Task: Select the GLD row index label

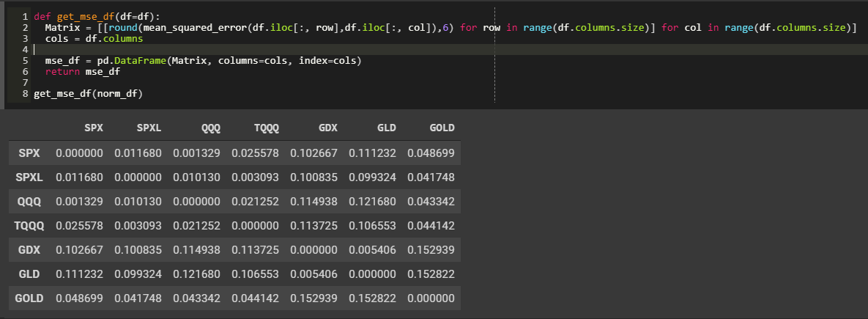Action: 29,274
